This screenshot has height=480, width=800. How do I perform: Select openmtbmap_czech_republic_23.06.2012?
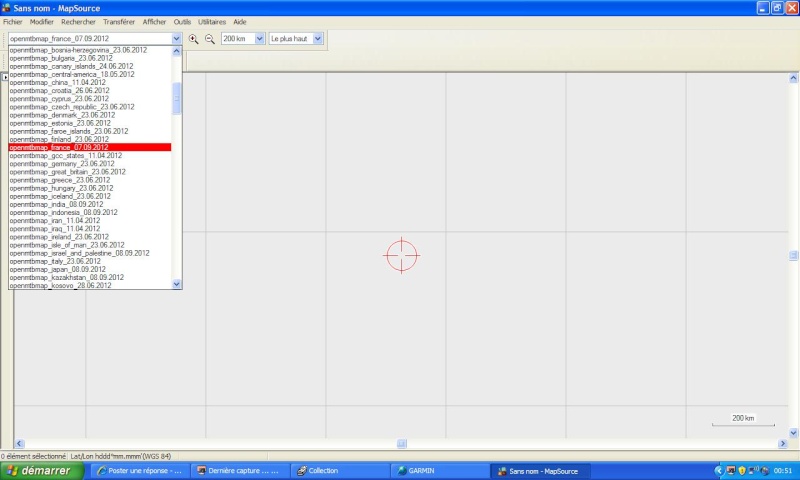(90, 107)
